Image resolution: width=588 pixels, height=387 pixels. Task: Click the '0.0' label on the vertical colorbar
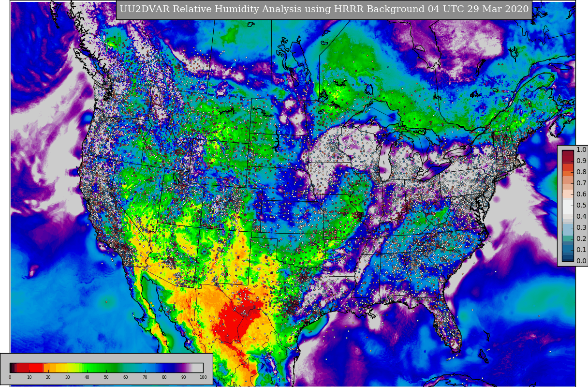click(x=581, y=261)
